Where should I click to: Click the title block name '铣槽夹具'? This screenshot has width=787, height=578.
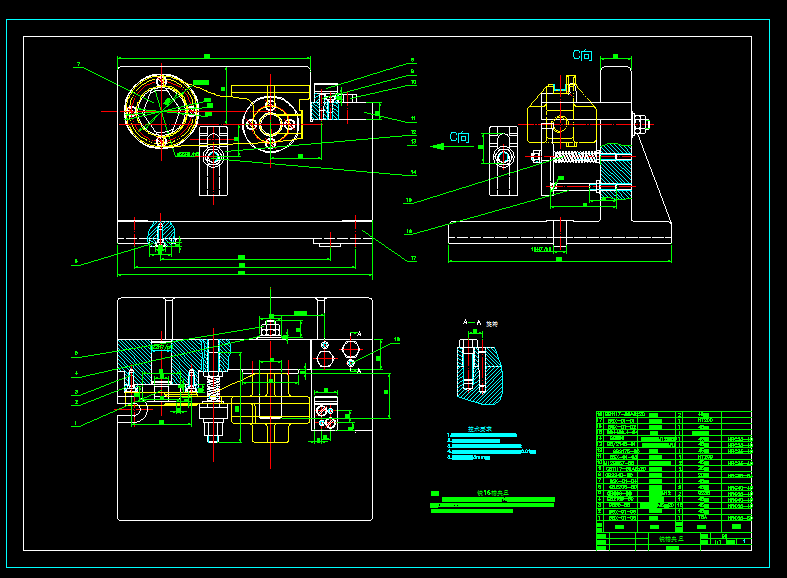pyautogui.click(x=672, y=539)
